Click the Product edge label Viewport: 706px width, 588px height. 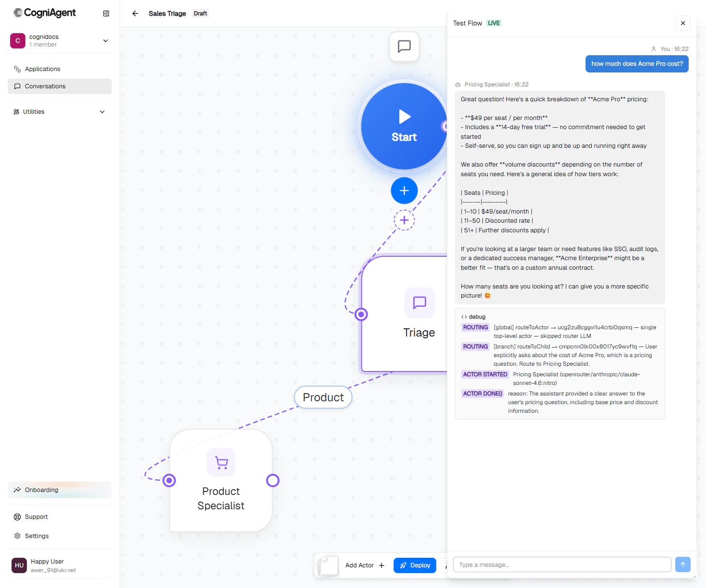click(x=323, y=397)
